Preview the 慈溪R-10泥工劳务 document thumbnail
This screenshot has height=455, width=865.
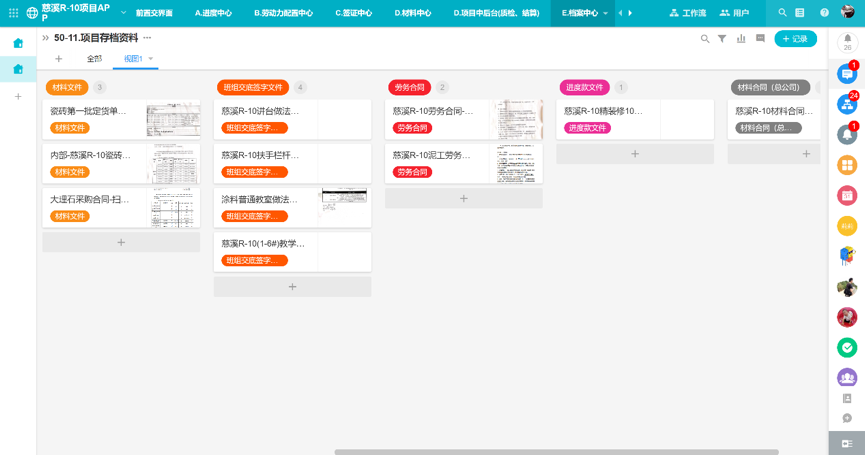[x=516, y=163]
